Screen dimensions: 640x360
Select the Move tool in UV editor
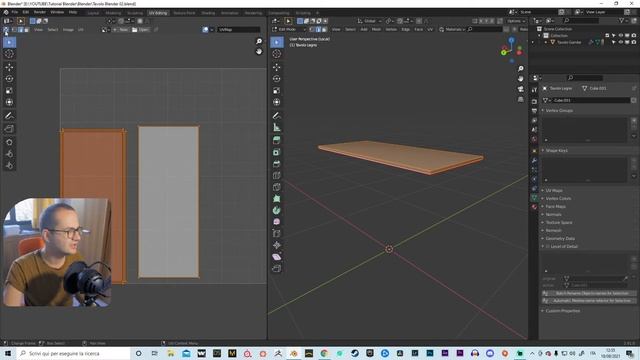(x=9, y=67)
